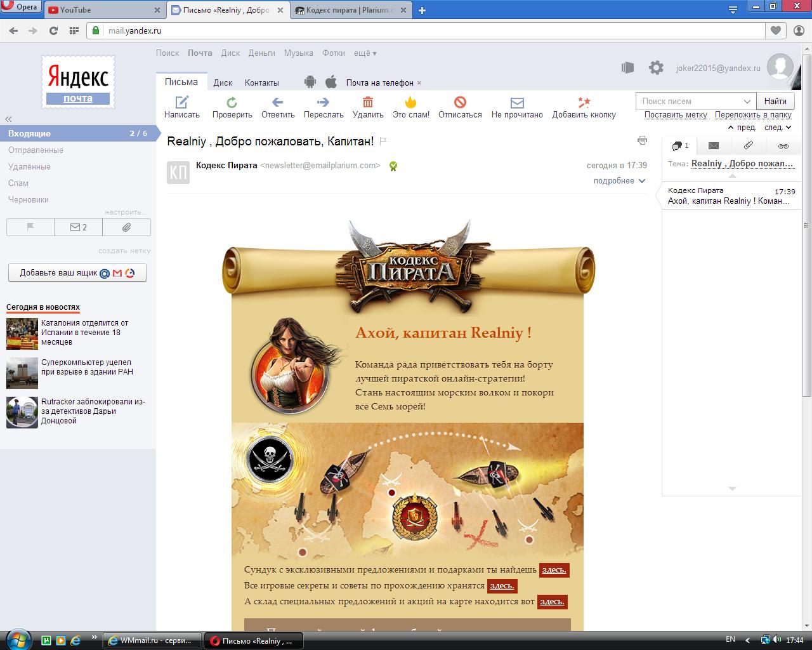The height and width of the screenshot is (650, 812).
Task: Open Кодекс Пирата thread message
Action: click(x=731, y=196)
